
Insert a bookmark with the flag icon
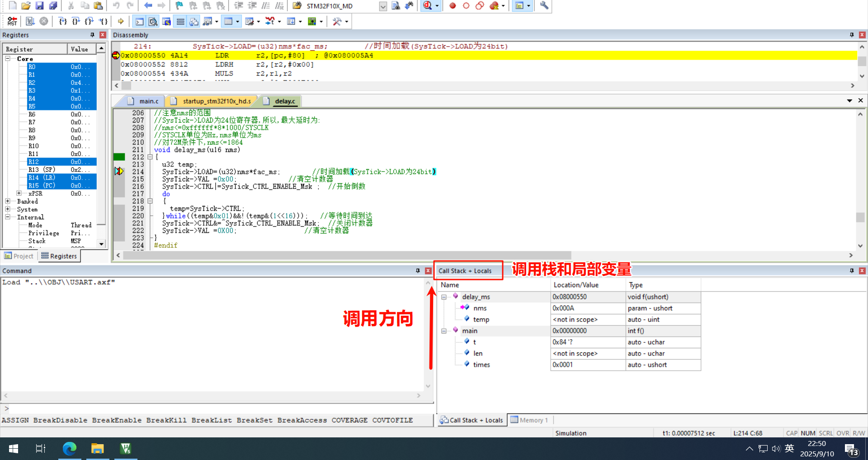pos(179,5)
